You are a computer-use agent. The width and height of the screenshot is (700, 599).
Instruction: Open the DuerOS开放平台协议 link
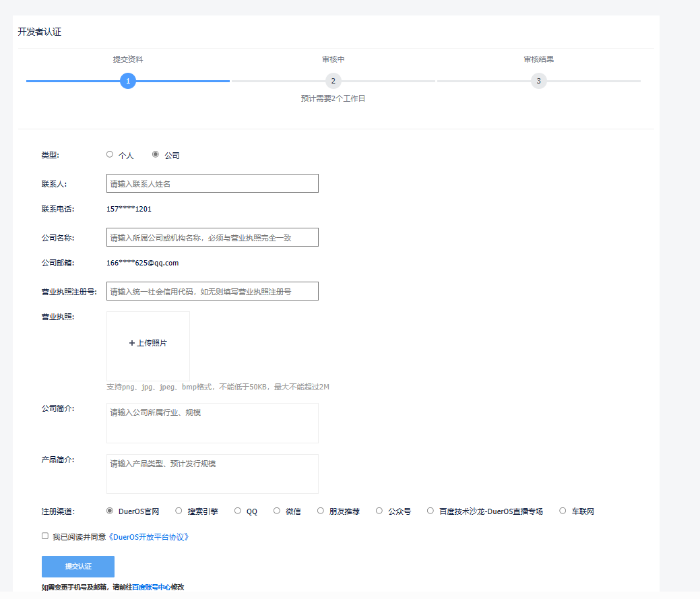[149, 537]
